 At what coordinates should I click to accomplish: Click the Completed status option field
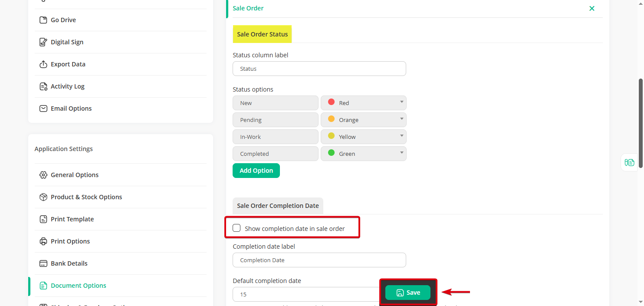point(276,154)
